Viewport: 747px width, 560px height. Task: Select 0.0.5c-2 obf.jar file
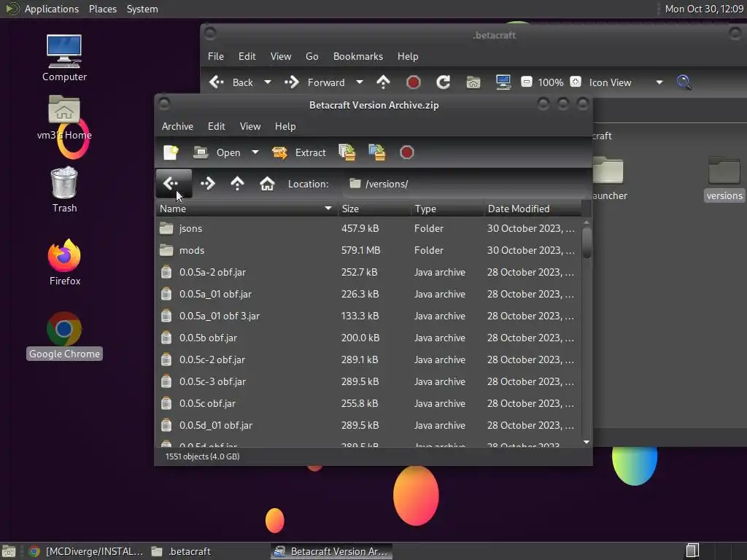tap(368, 360)
